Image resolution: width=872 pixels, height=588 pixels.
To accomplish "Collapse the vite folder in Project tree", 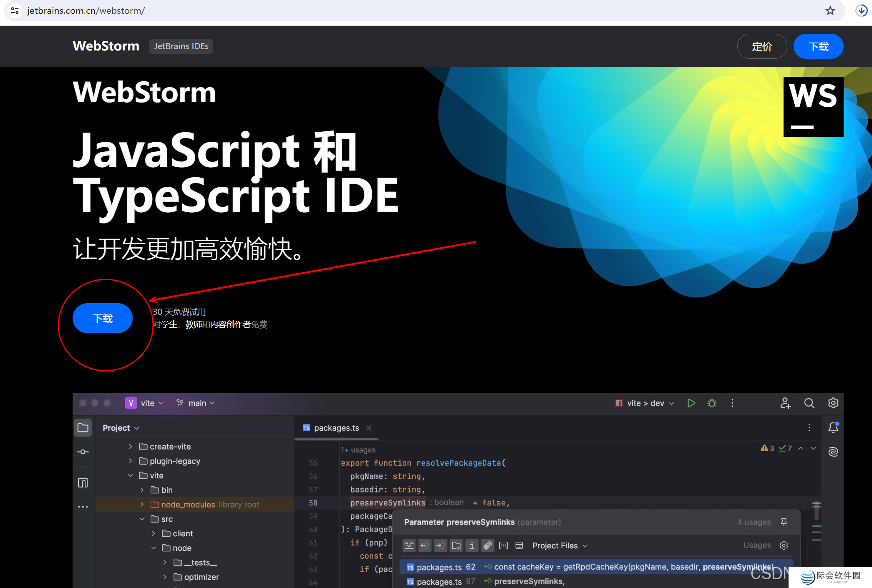I will coord(131,475).
